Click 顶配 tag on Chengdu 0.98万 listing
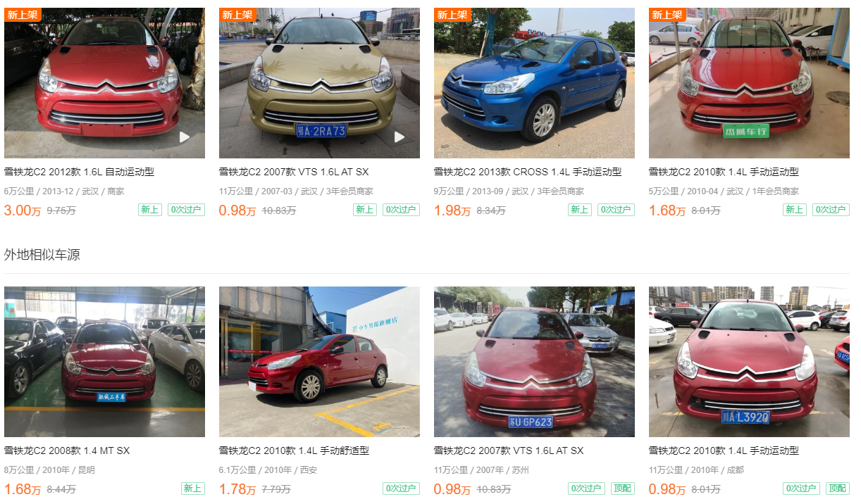This screenshot has width=861, height=504. pyautogui.click(x=838, y=489)
